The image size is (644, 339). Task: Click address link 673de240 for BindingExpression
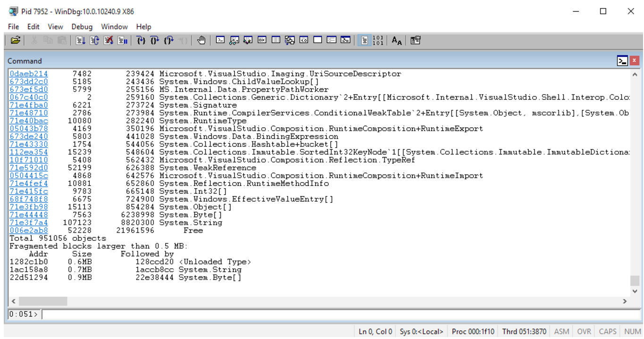click(29, 136)
